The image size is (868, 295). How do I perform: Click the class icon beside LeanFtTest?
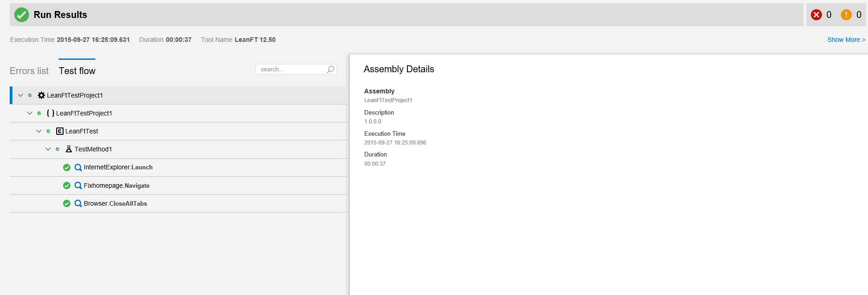[60, 131]
